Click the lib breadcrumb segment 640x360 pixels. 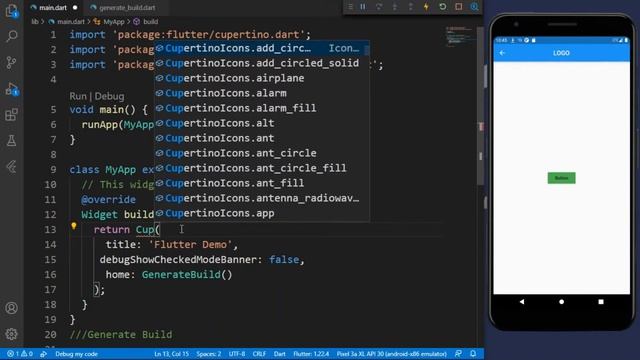click(35, 22)
